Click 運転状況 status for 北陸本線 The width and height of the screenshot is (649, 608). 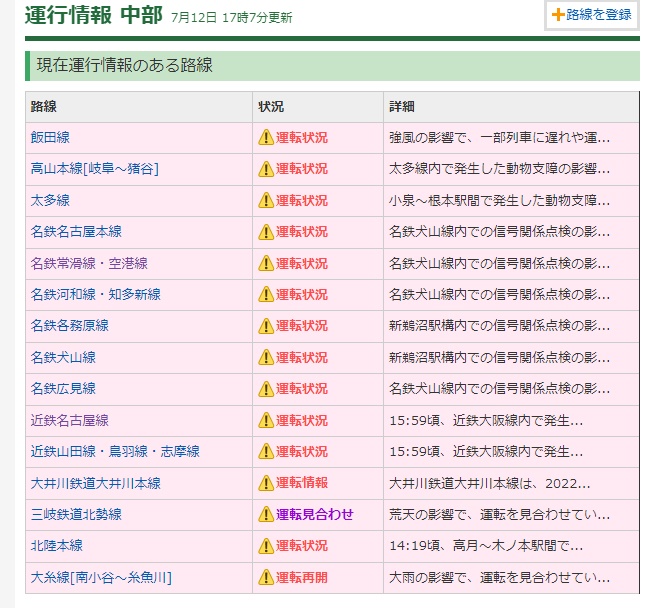302,546
